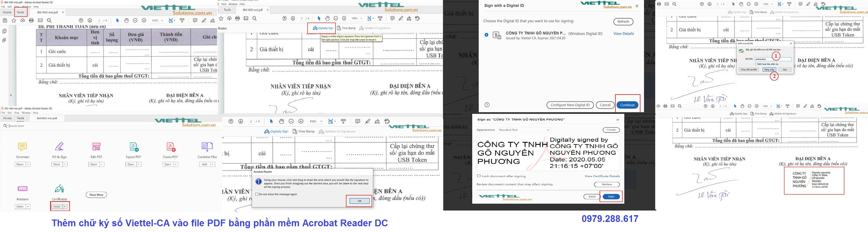Viewport: 868px width, 232px height.
Task: Switch to Home tab above the Search tools field
Action: coord(7,118)
